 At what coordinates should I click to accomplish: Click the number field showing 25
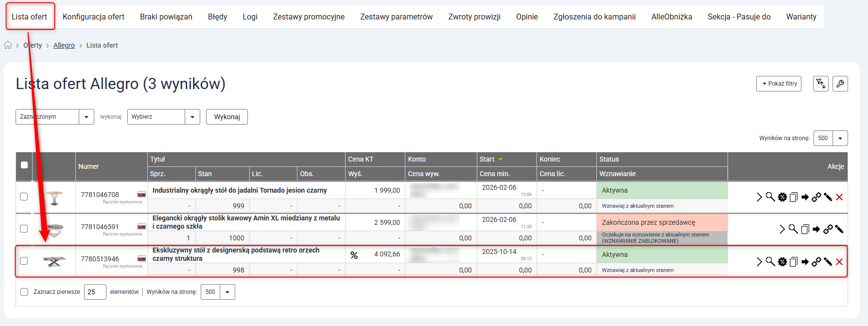(95, 292)
